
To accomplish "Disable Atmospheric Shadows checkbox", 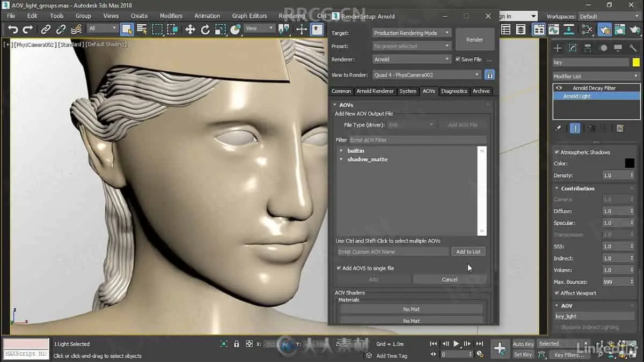I will coord(557,152).
